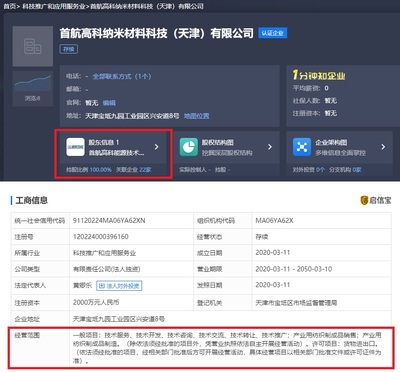Expand the 企业架构图 card arrow
This screenshot has width=400, height=372.
point(383,147)
